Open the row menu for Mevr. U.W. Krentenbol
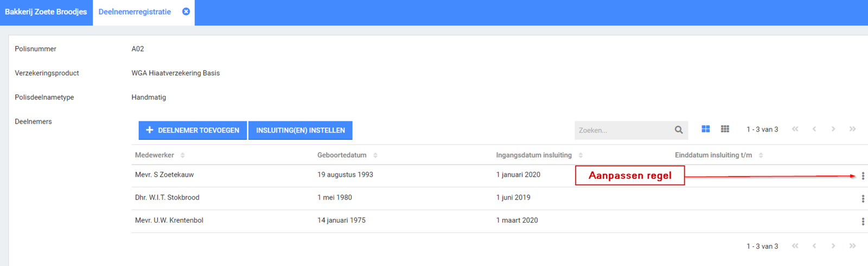This screenshot has width=868, height=266. pyautogui.click(x=863, y=222)
